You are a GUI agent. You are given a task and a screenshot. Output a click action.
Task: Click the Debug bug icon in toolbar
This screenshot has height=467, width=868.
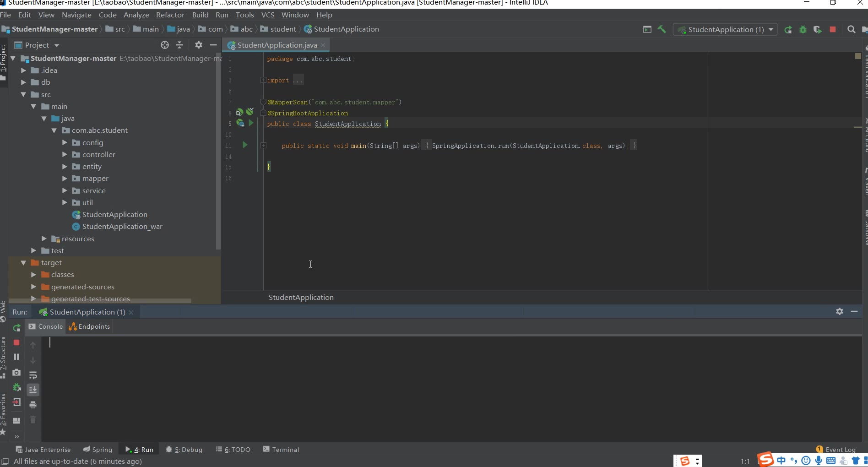pos(803,30)
